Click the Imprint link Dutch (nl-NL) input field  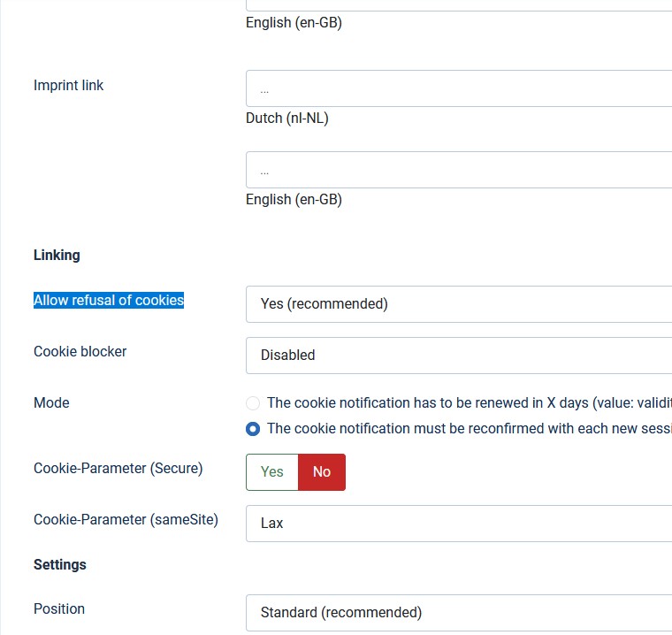pyautogui.click(x=459, y=88)
